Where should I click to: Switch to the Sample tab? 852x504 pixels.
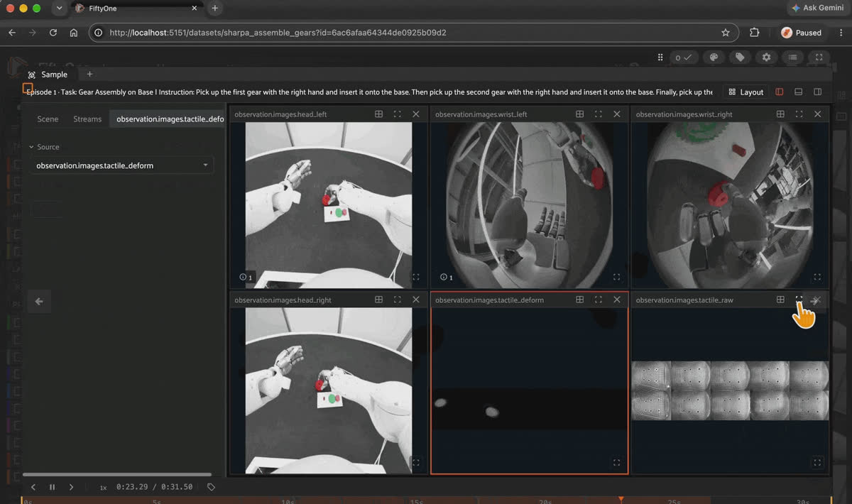click(x=48, y=75)
